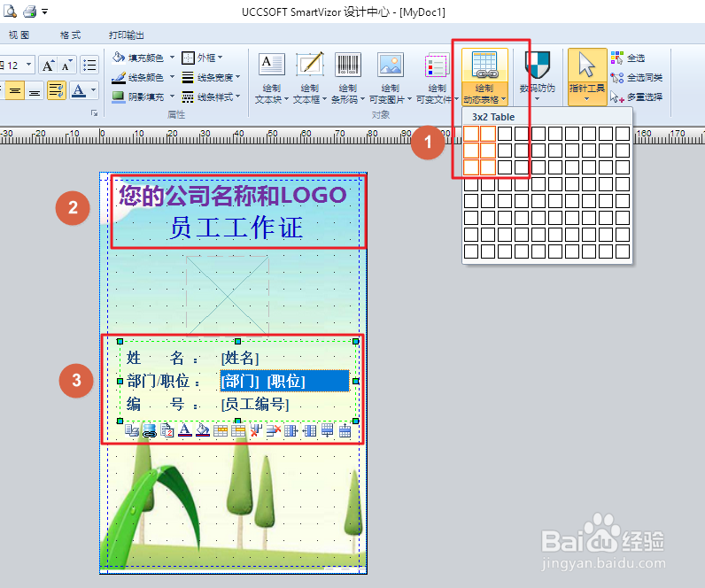Open the quick access toolbar customize arrow
This screenshot has width=705, height=588.
(x=44, y=12)
